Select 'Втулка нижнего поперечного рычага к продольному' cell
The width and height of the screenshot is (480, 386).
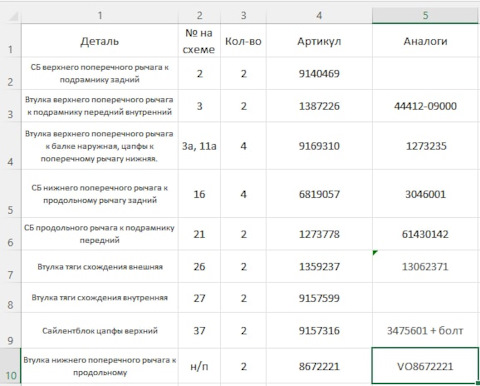click(100, 366)
